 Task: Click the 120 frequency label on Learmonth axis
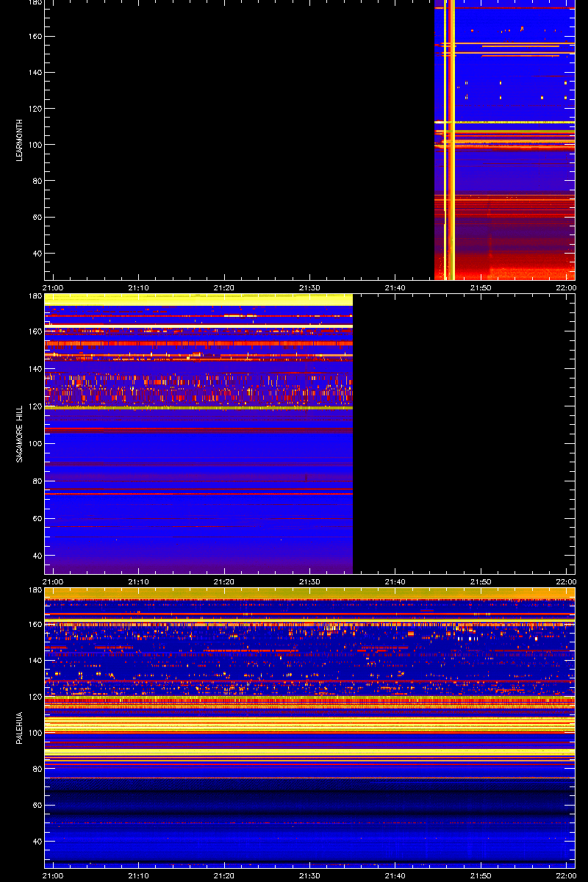coord(34,109)
